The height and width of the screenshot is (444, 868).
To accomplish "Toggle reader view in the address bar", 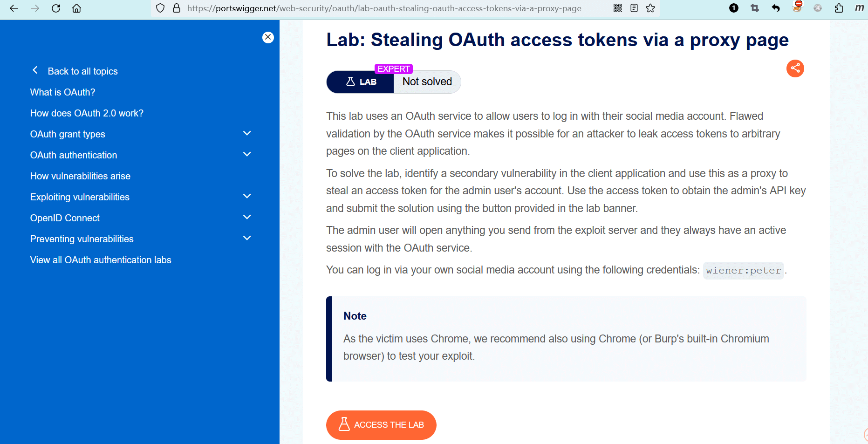I will click(x=634, y=8).
